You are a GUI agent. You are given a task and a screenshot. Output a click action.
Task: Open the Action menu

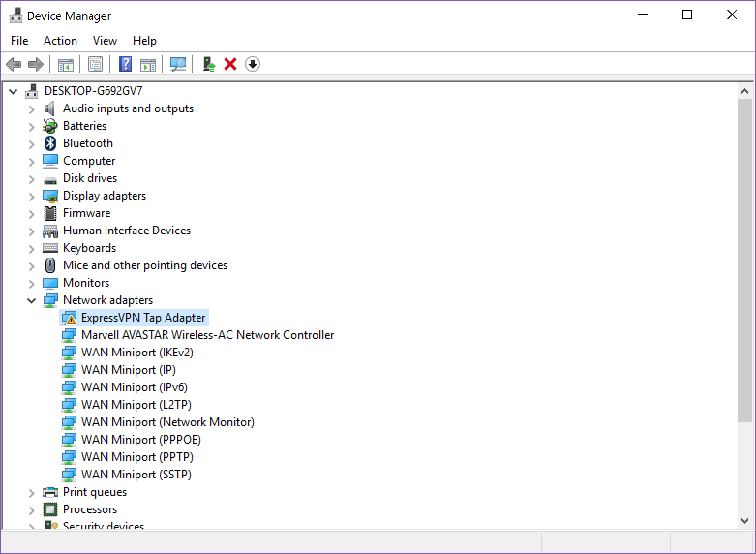60,41
